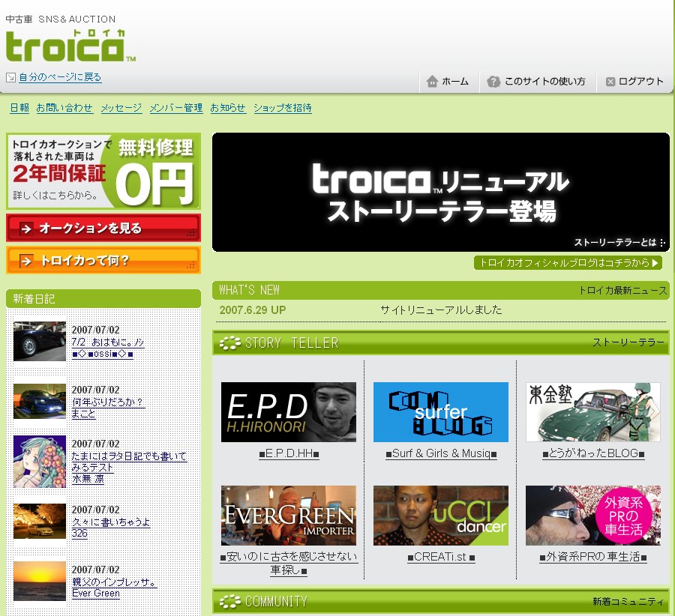This screenshot has width=675, height=616.
Task: Open diary link たまにはヲタ日記でも書いてみるテスト
Action: click(x=129, y=462)
